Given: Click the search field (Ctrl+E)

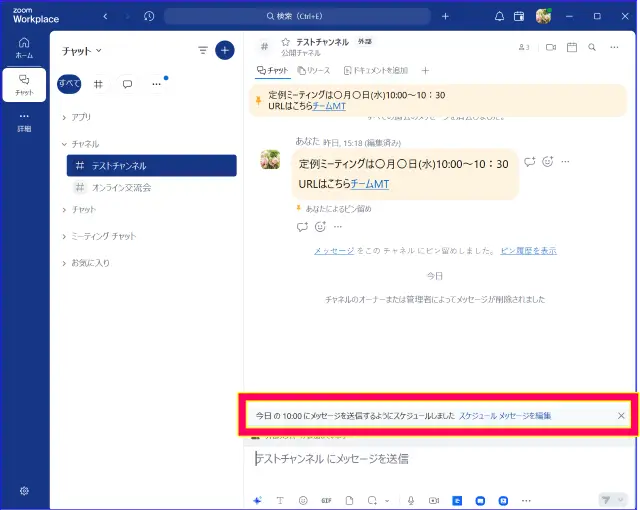Looking at the screenshot, I should click(297, 16).
